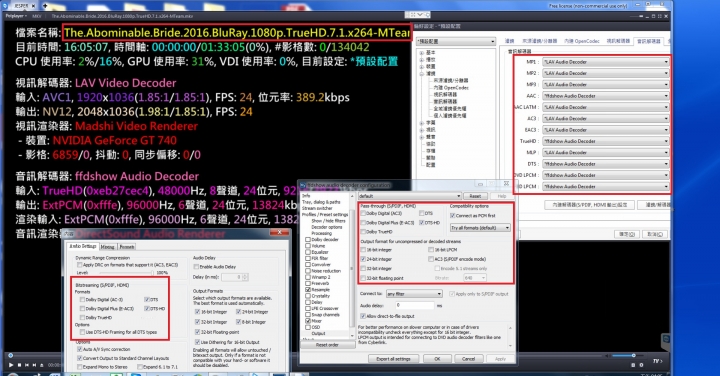Click the Reset order button
Screen dimensions: 720x376
click(x=327, y=345)
